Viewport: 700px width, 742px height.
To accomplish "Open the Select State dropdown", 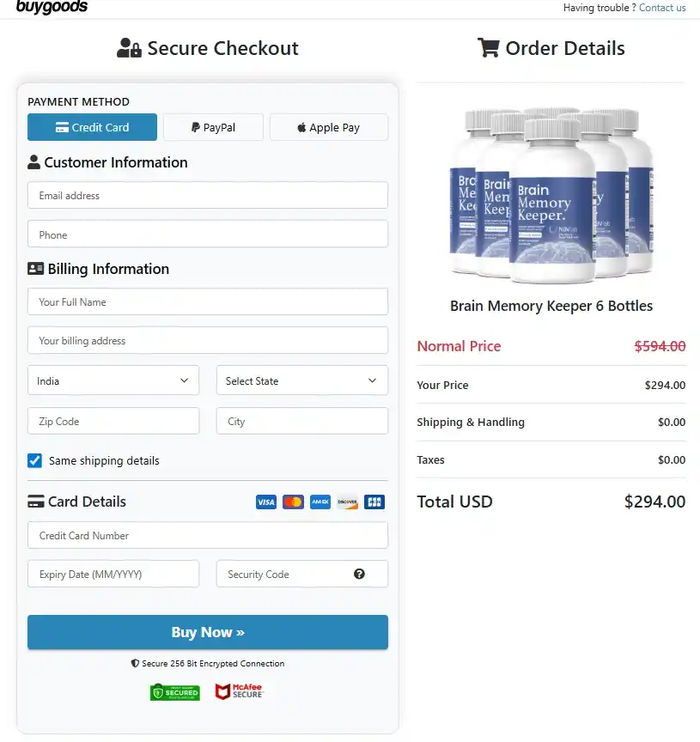I will coord(301,380).
